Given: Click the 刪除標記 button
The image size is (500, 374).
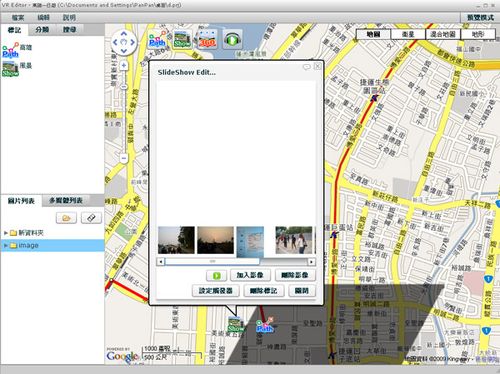Looking at the screenshot, I should pos(263,291).
